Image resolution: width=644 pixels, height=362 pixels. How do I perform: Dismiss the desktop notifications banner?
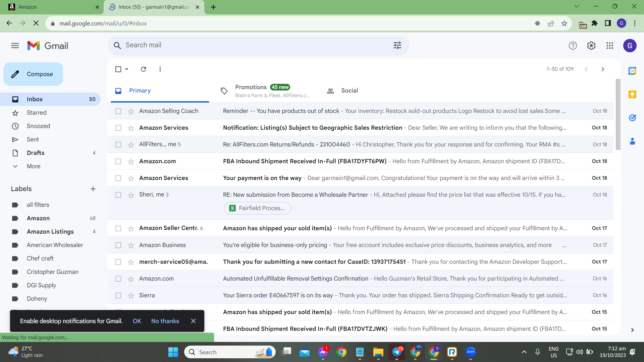click(193, 321)
